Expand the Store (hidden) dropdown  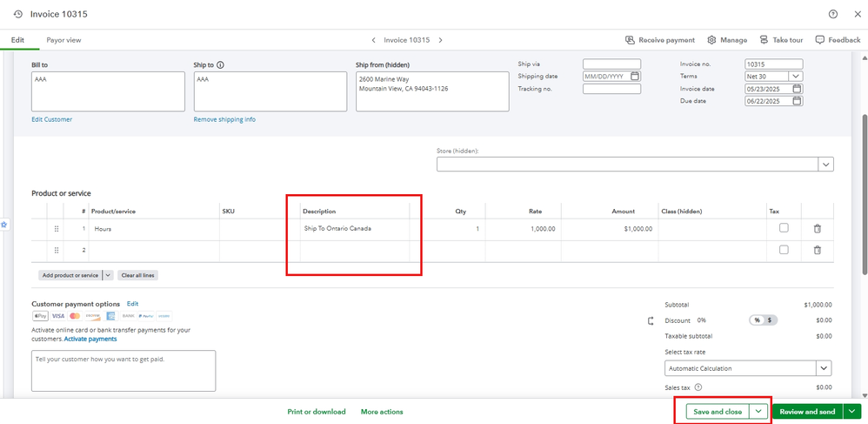click(x=826, y=164)
